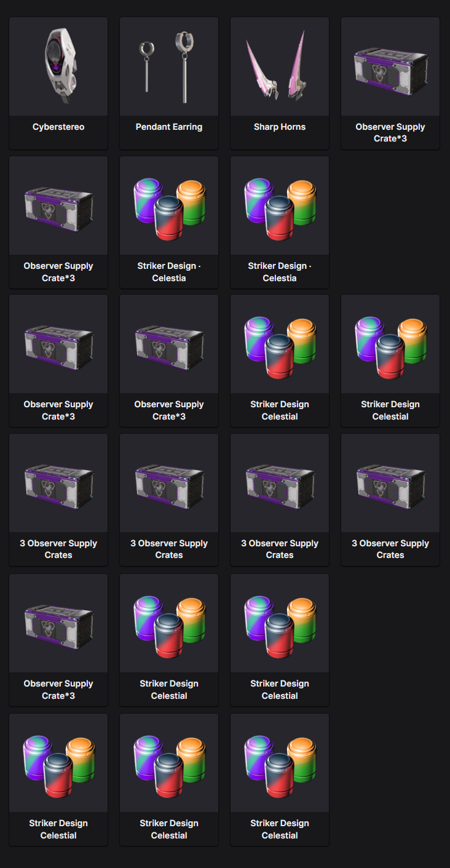450x868 pixels.
Task: Select the last Striker Design Celestial in fifth row
Action: tap(280, 640)
